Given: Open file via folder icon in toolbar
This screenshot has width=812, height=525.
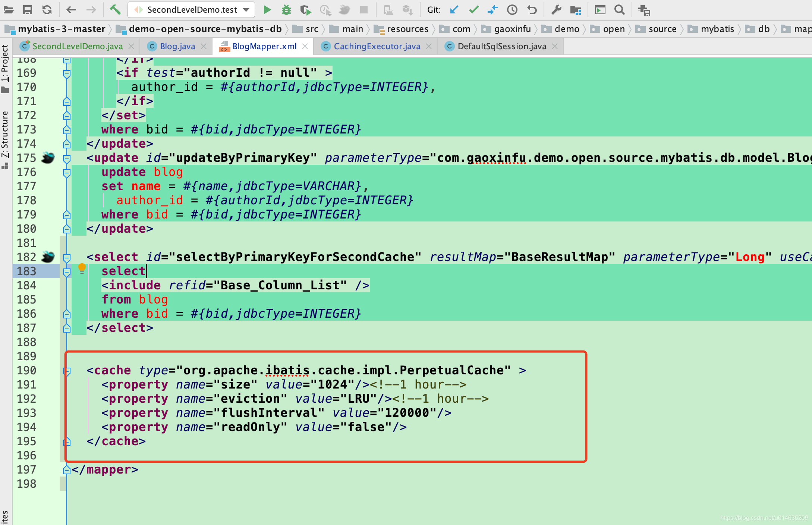Looking at the screenshot, I should 9,10.
